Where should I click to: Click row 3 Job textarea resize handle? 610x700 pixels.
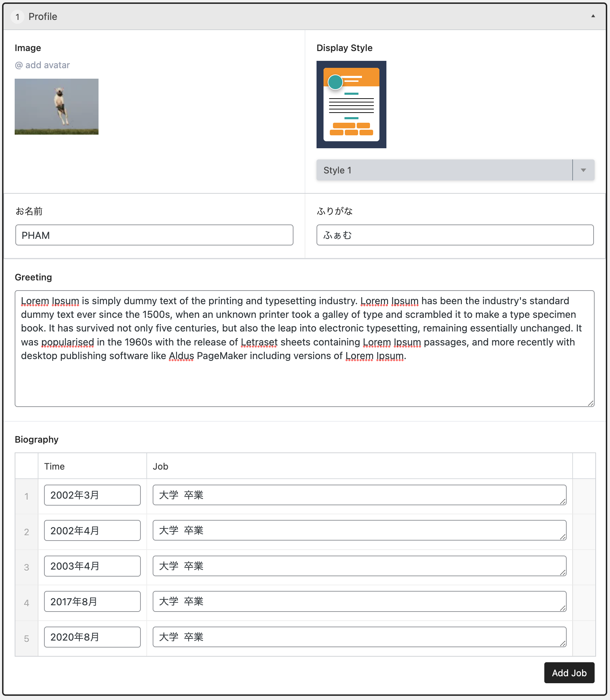point(562,572)
